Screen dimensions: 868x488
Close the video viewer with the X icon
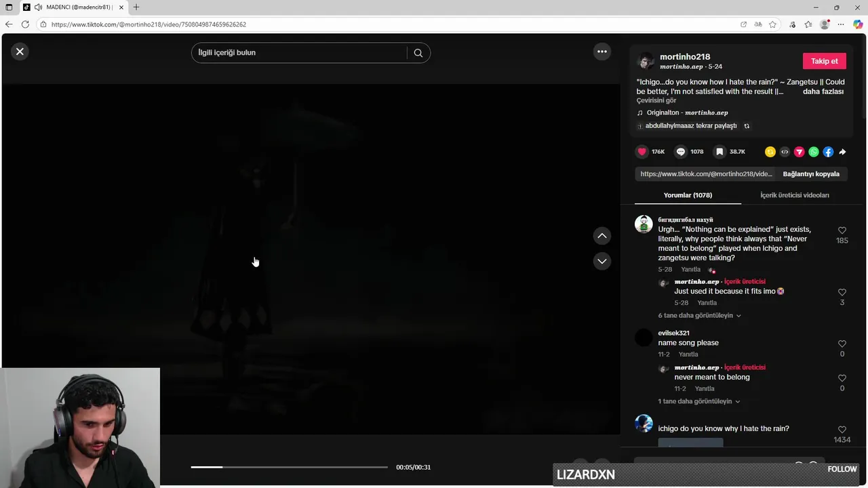click(20, 52)
